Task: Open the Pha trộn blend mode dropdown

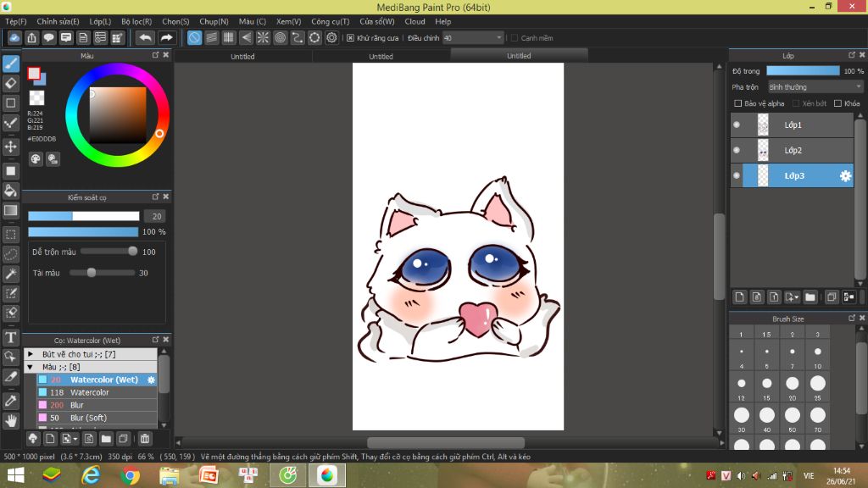Action: 815,87
